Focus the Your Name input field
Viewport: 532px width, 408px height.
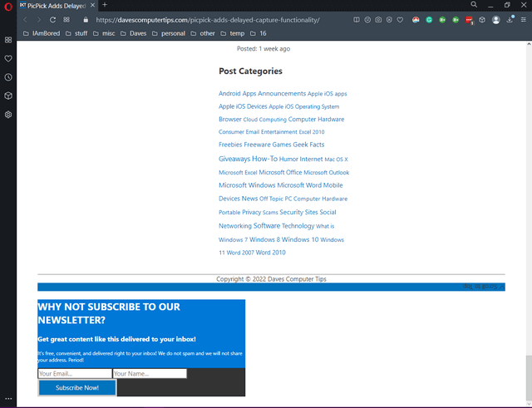[x=150, y=373]
